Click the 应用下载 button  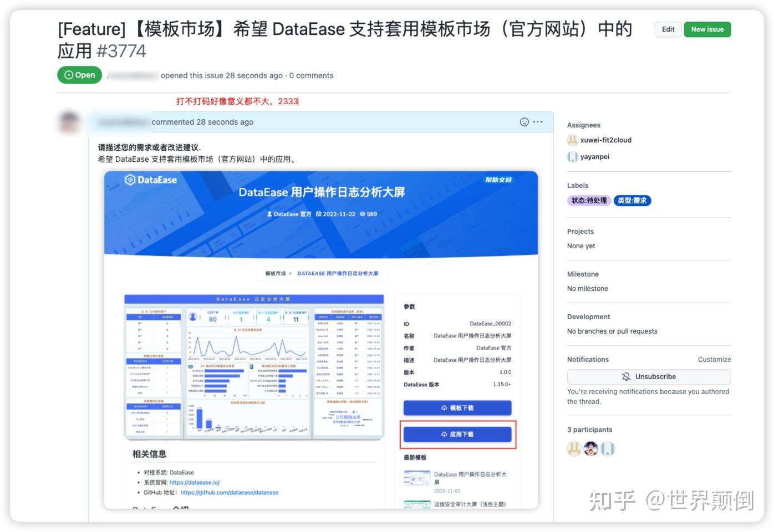coord(457,434)
